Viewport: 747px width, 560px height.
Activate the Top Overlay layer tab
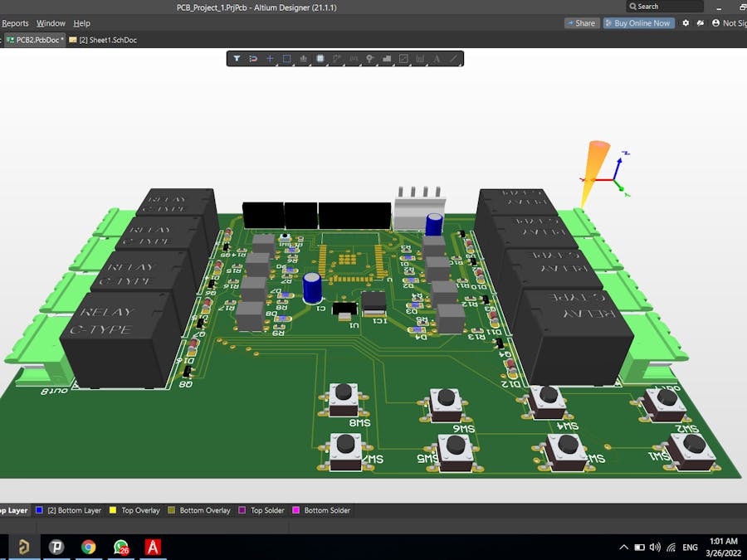click(x=139, y=510)
